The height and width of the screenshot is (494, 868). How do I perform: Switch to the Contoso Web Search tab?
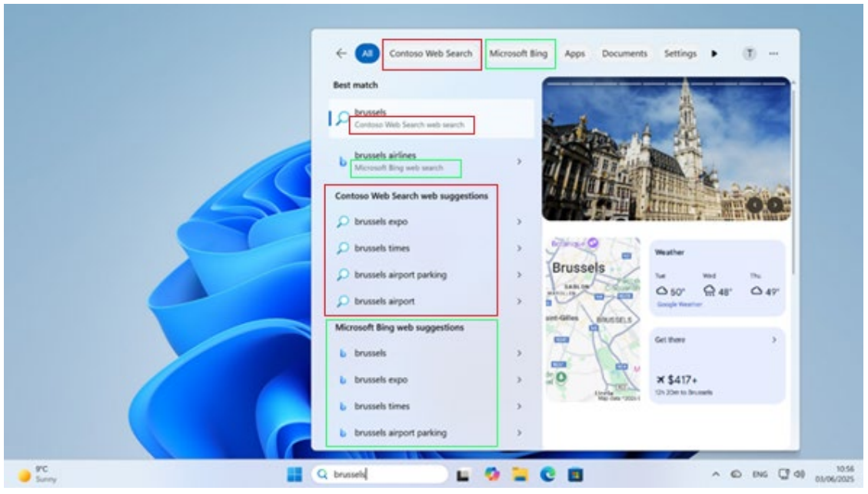[x=431, y=53]
